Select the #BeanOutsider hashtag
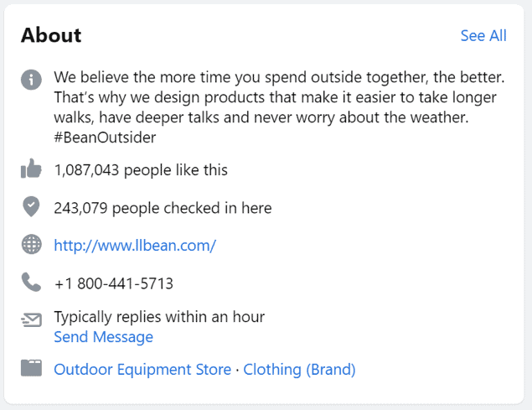 point(105,138)
